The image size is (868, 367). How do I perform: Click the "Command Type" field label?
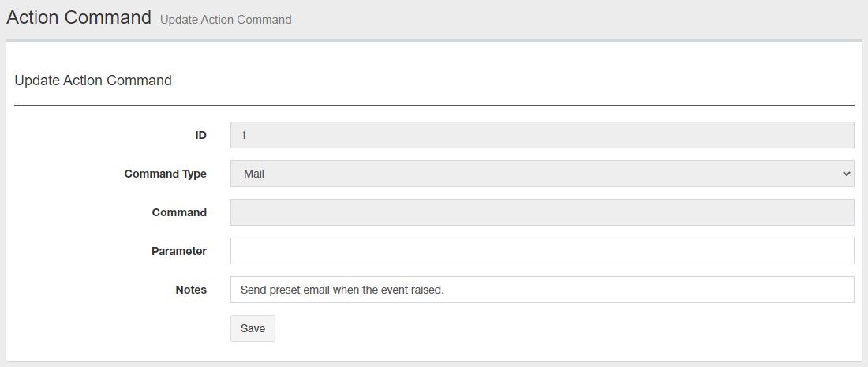(x=166, y=174)
